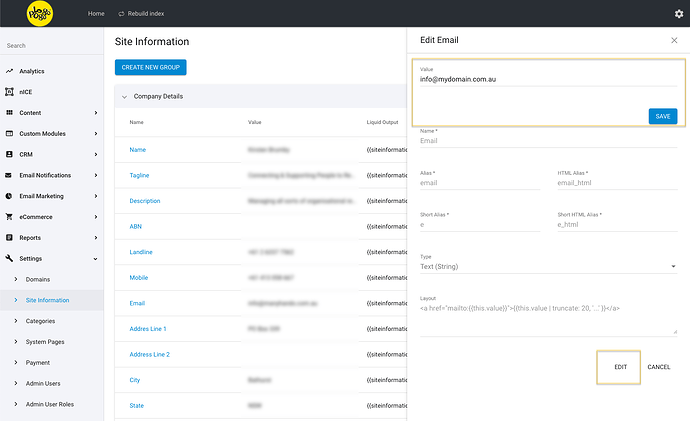Image resolution: width=690 pixels, height=421 pixels.
Task: Open the City link
Action: pyautogui.click(x=135, y=380)
